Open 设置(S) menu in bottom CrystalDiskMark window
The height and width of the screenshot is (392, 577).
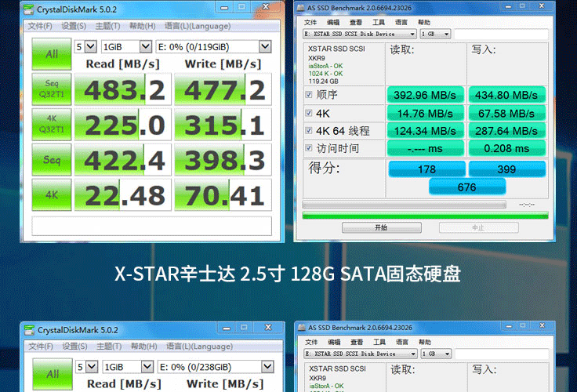click(x=74, y=347)
